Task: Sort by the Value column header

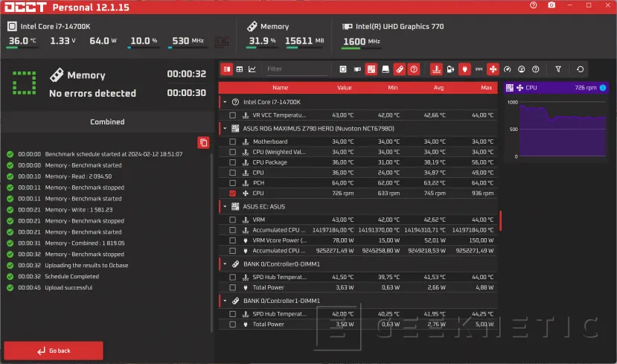Action: (x=345, y=88)
